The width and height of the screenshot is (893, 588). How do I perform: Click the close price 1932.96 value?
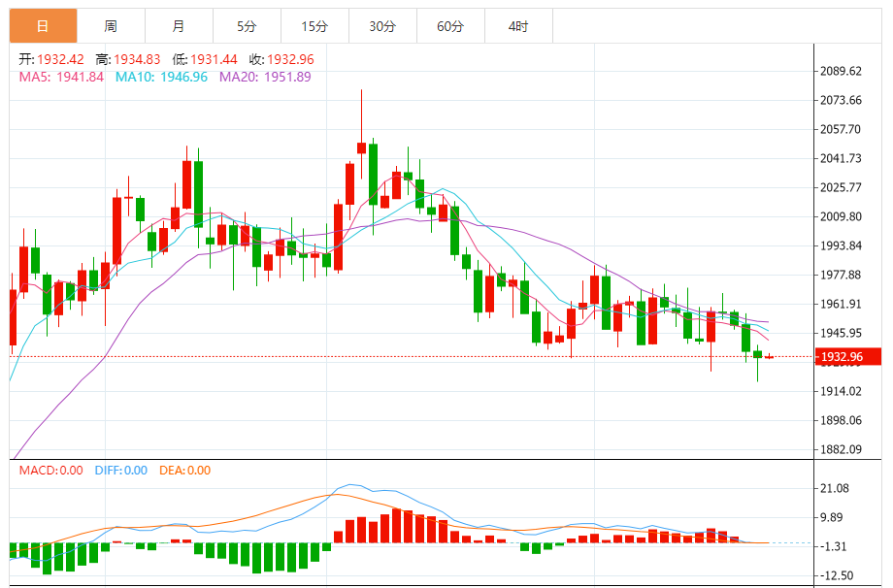pos(290,59)
